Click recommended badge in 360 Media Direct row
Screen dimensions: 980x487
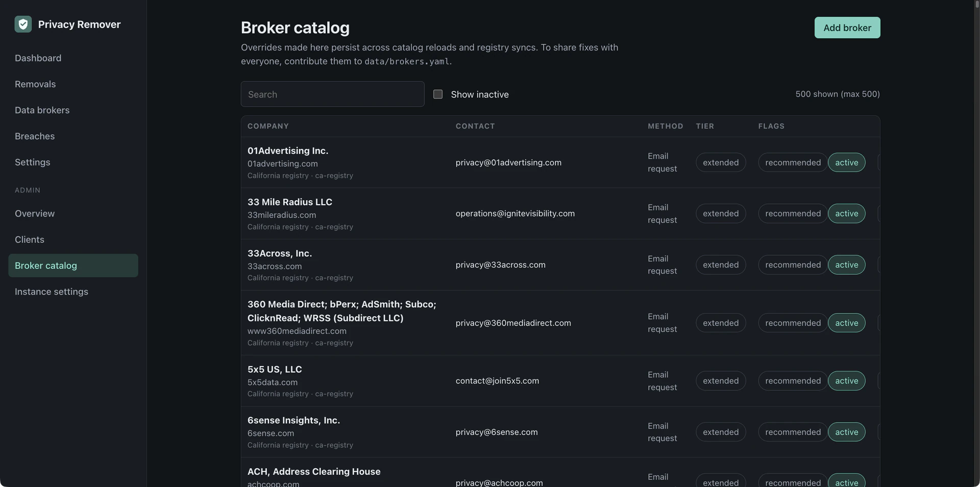[793, 323]
